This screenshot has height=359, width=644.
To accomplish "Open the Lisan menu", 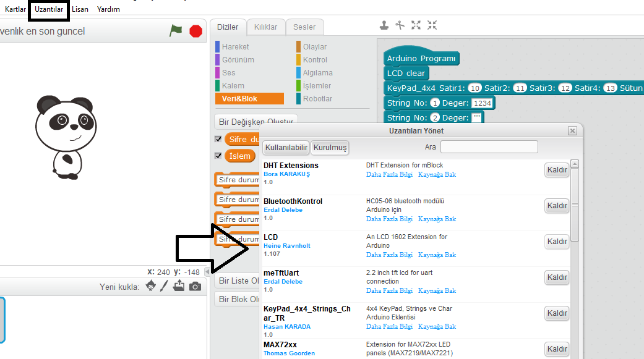I will [x=80, y=9].
